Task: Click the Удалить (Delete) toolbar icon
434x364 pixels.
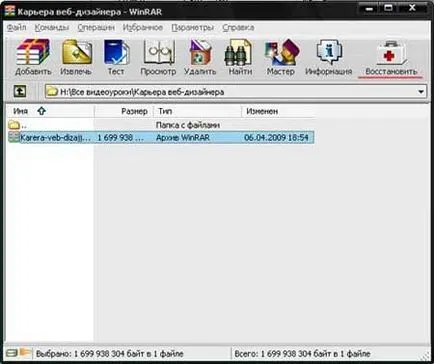Action: click(200, 57)
